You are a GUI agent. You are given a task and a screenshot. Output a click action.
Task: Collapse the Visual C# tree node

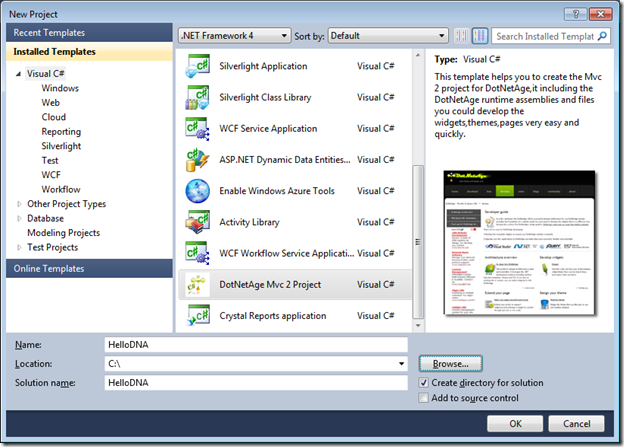click(18, 74)
